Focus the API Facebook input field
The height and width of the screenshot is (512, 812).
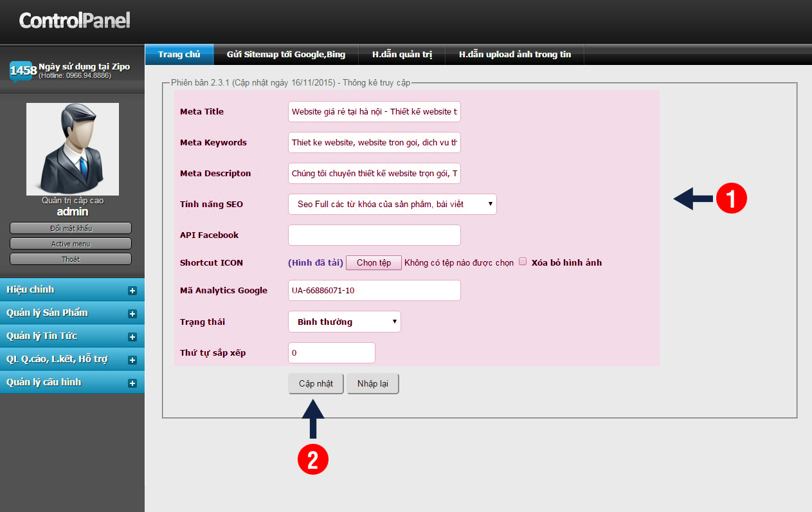(375, 235)
